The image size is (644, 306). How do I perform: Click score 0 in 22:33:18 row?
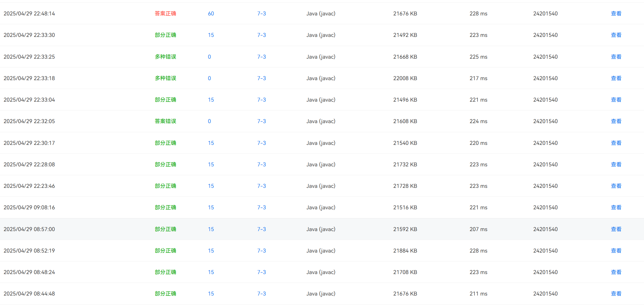209,78
